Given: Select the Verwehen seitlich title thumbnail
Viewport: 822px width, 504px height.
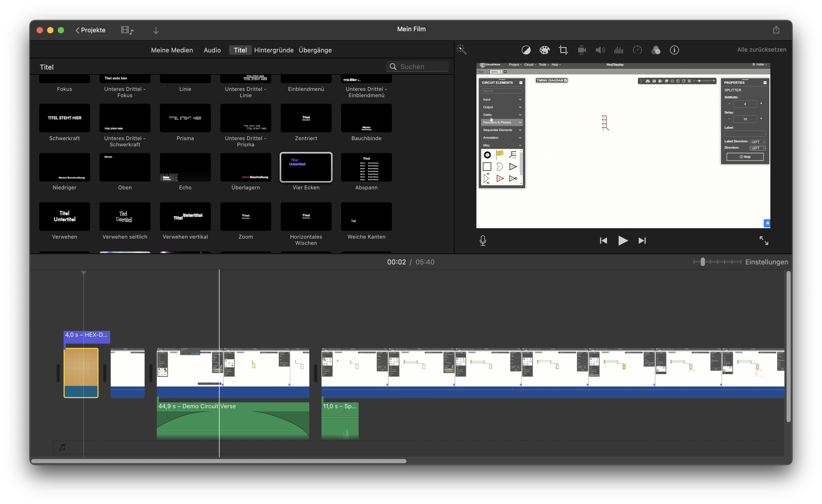Looking at the screenshot, I should point(125,217).
